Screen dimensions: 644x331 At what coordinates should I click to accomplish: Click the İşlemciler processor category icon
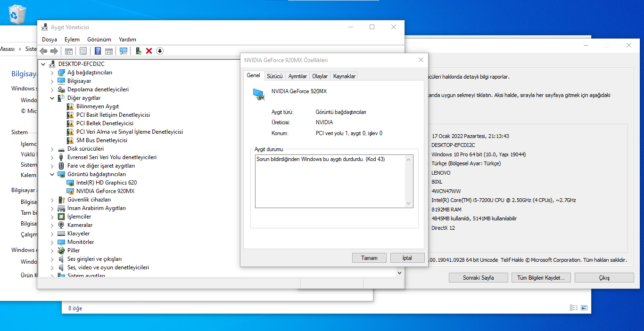(x=61, y=217)
